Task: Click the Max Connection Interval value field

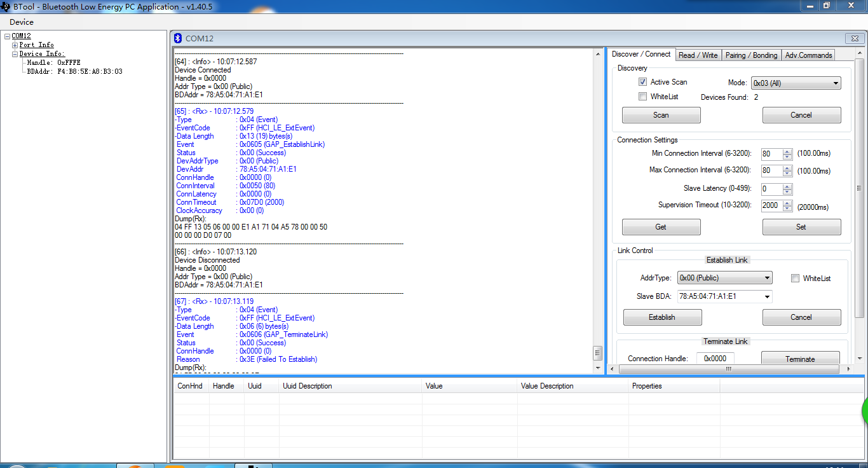Action: pos(771,171)
